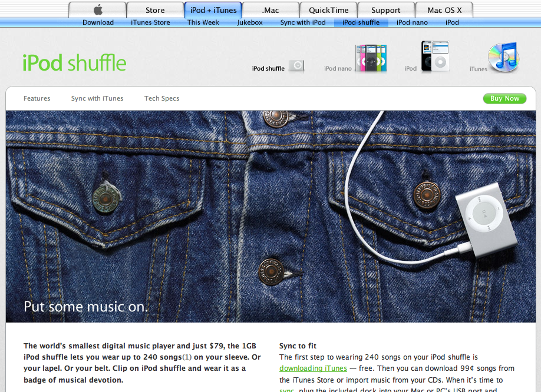541x392 pixels.
Task: Open Jukebox in the subnavigation bar
Action: click(250, 22)
